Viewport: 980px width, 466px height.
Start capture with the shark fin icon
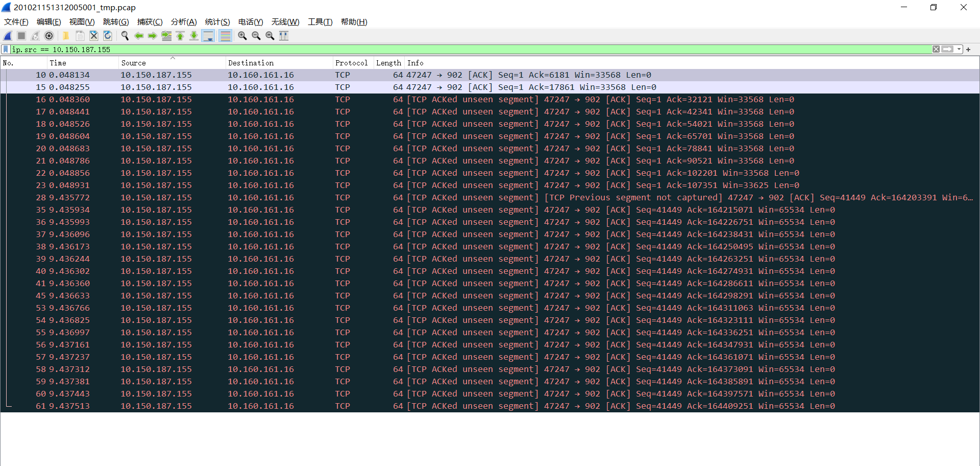(x=8, y=36)
